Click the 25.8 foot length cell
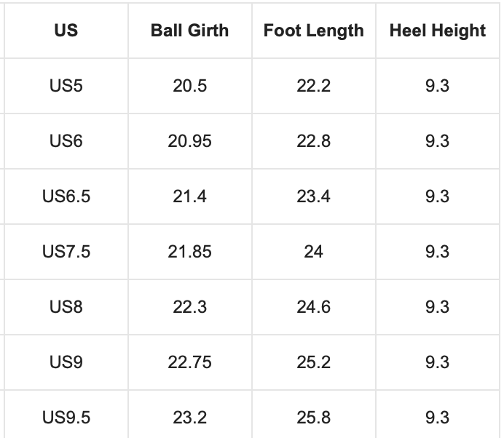Viewport: 504px width, 438px height. click(x=314, y=418)
